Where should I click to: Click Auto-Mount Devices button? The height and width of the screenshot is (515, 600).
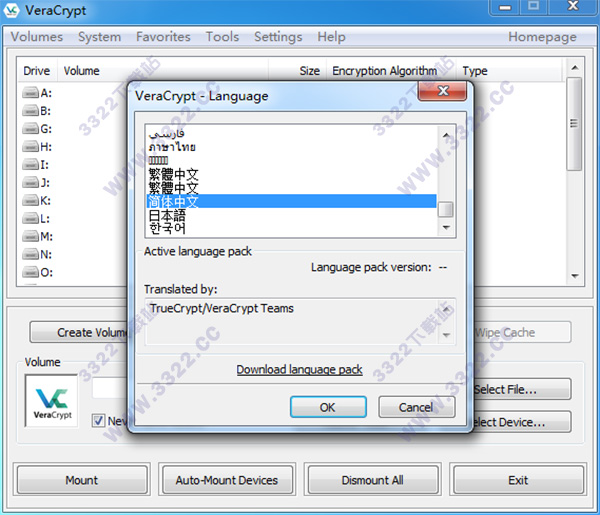coord(227,480)
